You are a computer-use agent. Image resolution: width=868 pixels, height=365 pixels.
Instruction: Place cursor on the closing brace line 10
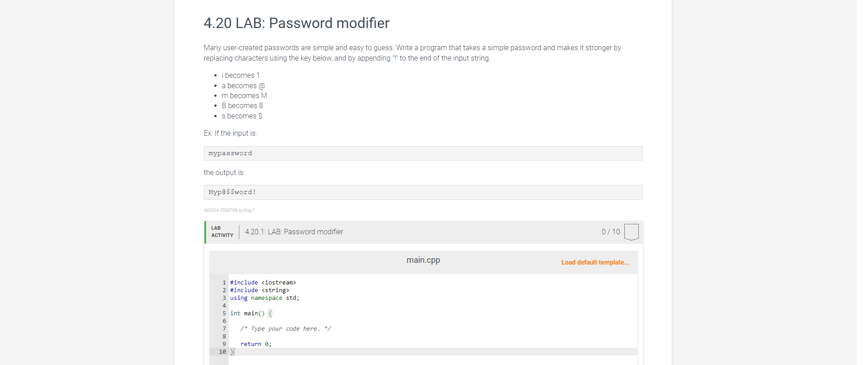pyautogui.click(x=232, y=351)
